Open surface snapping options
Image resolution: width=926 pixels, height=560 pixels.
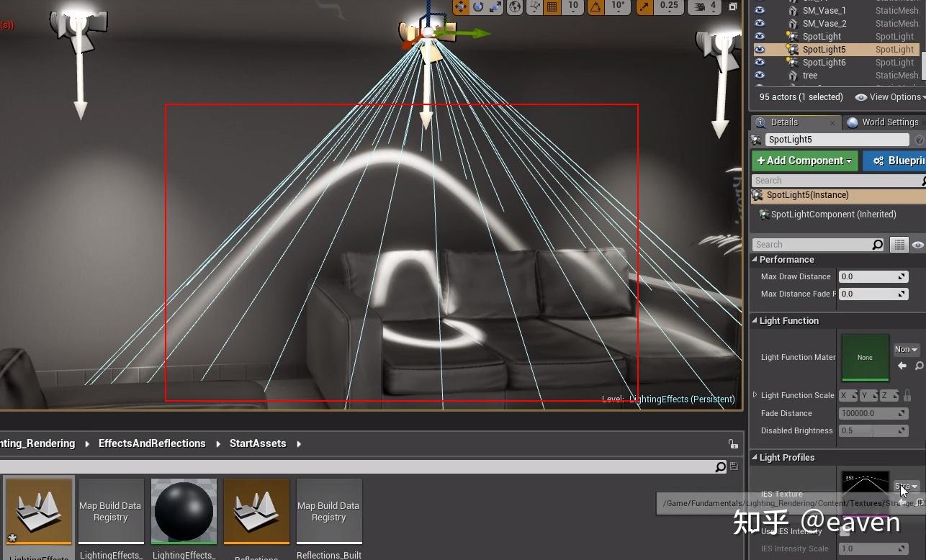tap(534, 6)
